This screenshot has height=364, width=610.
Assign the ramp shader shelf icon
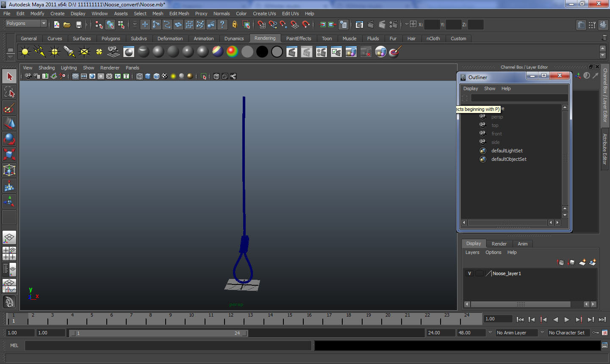click(232, 52)
